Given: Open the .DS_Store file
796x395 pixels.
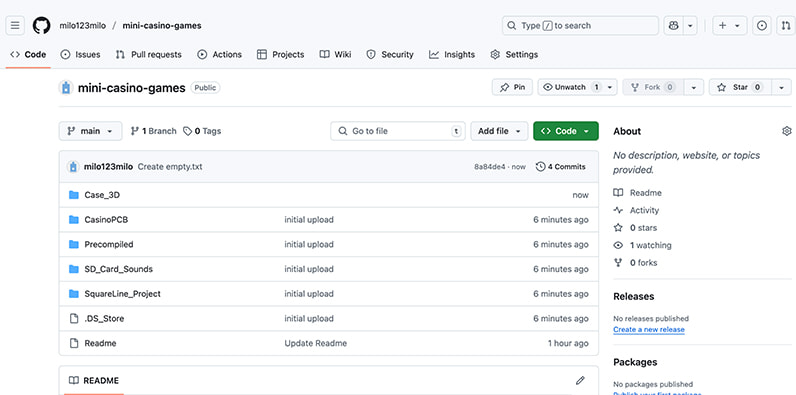Looking at the screenshot, I should [x=104, y=318].
